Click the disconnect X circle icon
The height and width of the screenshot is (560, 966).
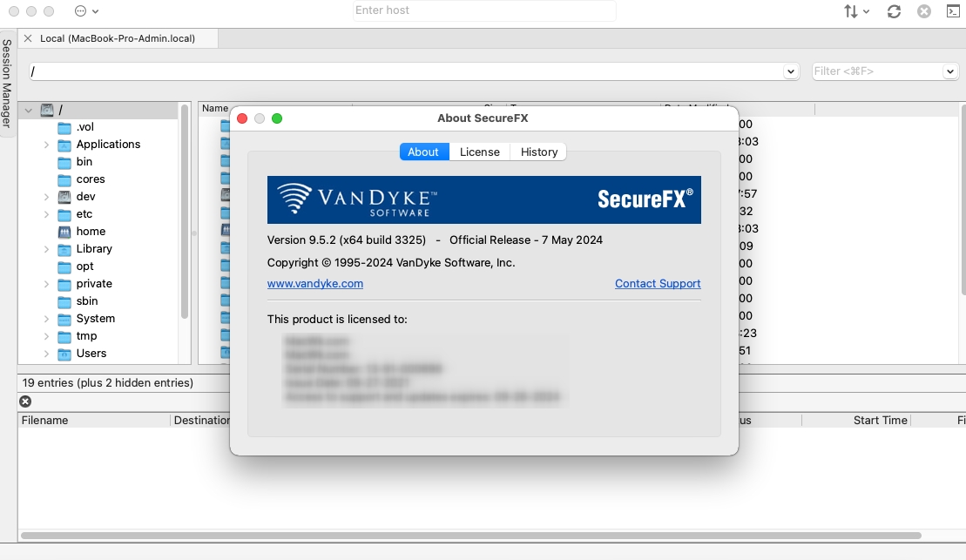924,11
